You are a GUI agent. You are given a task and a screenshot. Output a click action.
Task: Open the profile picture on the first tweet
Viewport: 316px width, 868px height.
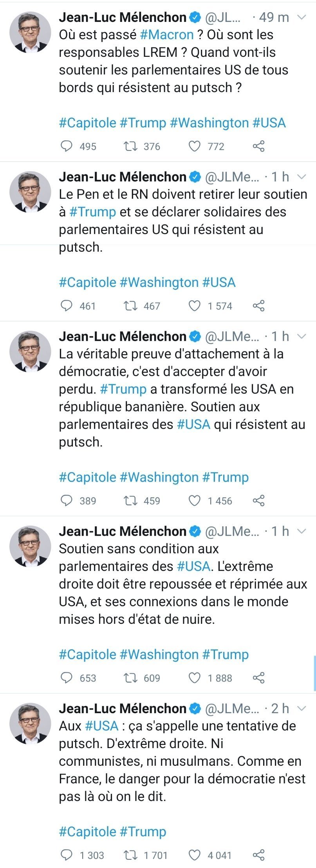(30, 32)
